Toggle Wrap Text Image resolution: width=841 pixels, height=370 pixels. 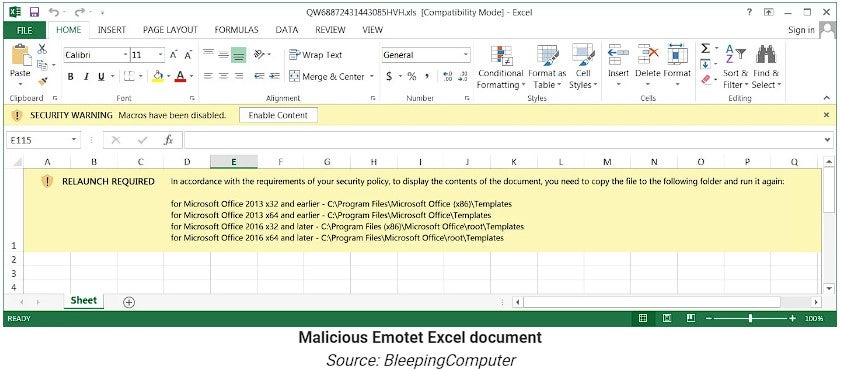[315, 55]
